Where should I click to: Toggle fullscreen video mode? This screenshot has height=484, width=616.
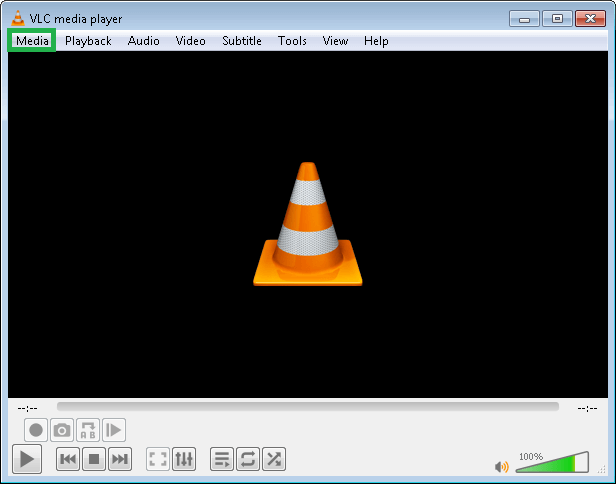pos(158,459)
